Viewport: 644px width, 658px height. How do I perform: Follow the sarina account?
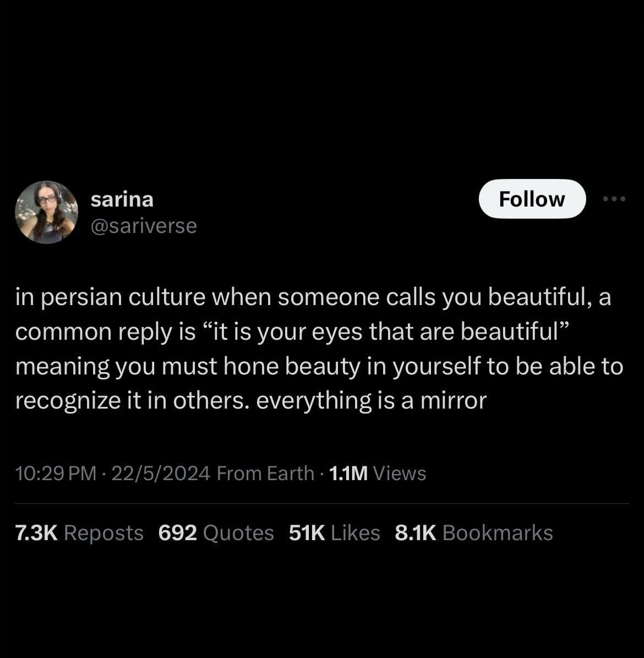pos(532,199)
